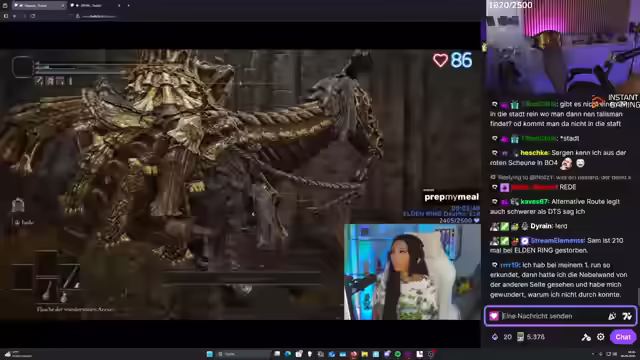Open Microsoft Edge from the taskbar
The width and height of the screenshot is (640, 360).
(288, 354)
